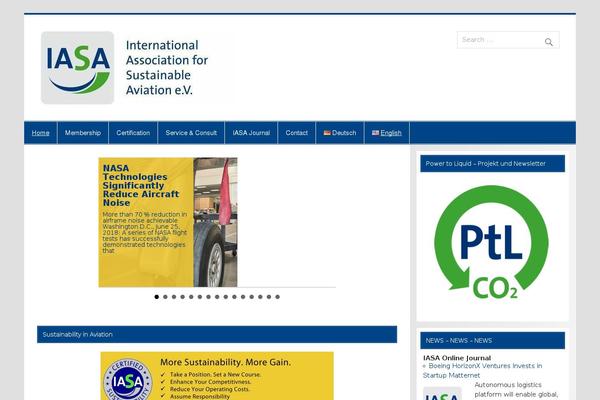Click the aircraft wheel slide image
This screenshot has width=600, height=400.
[x=215, y=222]
